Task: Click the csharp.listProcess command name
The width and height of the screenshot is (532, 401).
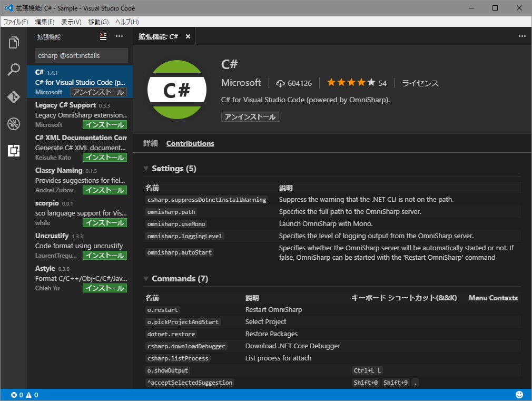Action: tap(178, 358)
